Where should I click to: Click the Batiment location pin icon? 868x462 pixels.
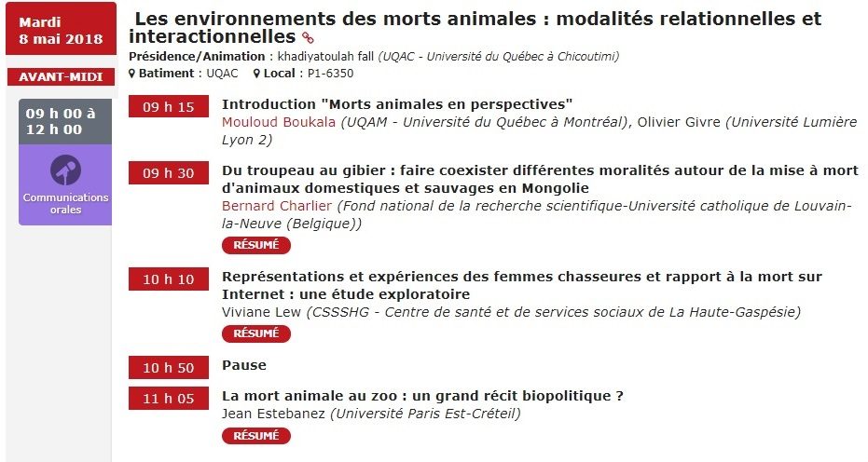pyautogui.click(x=131, y=73)
